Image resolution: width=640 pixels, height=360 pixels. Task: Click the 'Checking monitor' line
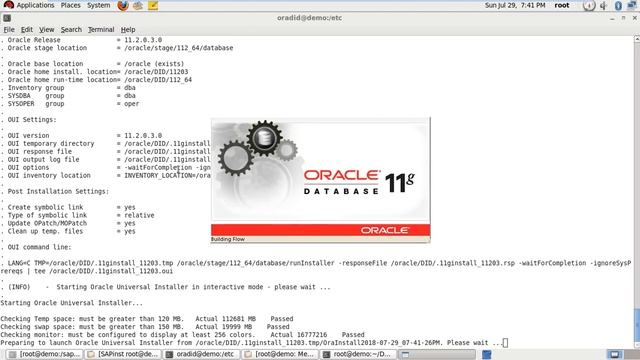tap(182, 335)
